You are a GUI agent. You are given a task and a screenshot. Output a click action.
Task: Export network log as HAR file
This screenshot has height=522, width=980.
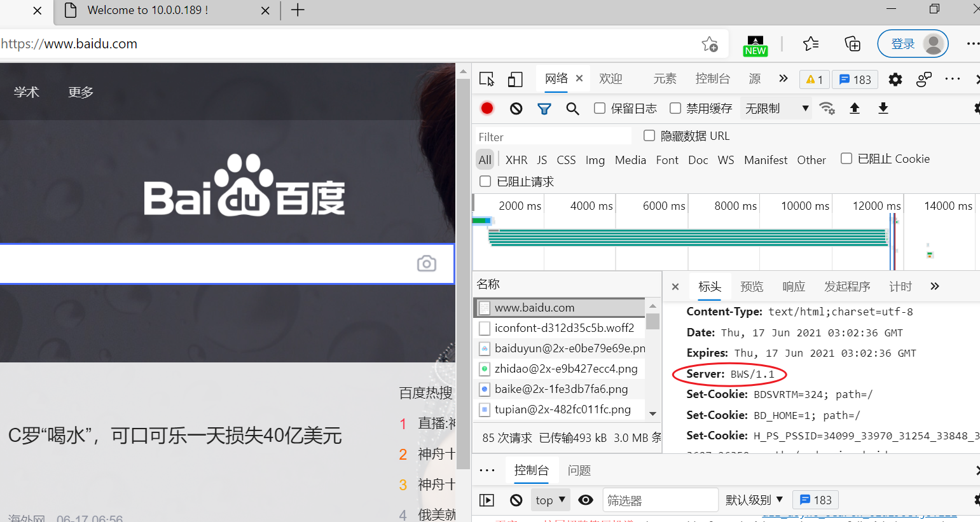click(883, 108)
